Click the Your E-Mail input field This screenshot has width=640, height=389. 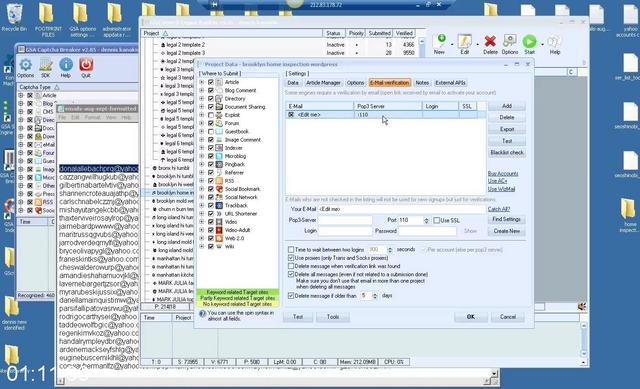coord(401,209)
